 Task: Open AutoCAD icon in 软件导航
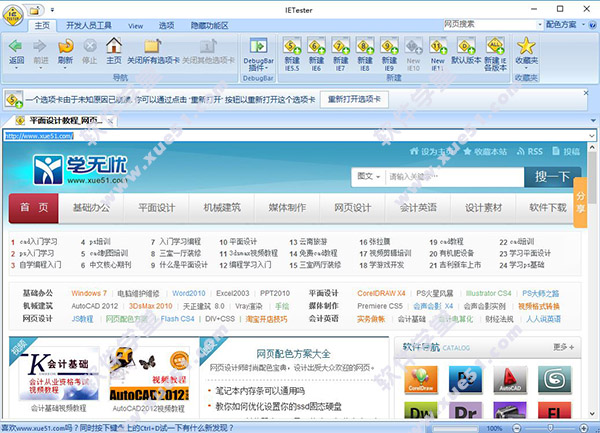point(510,379)
